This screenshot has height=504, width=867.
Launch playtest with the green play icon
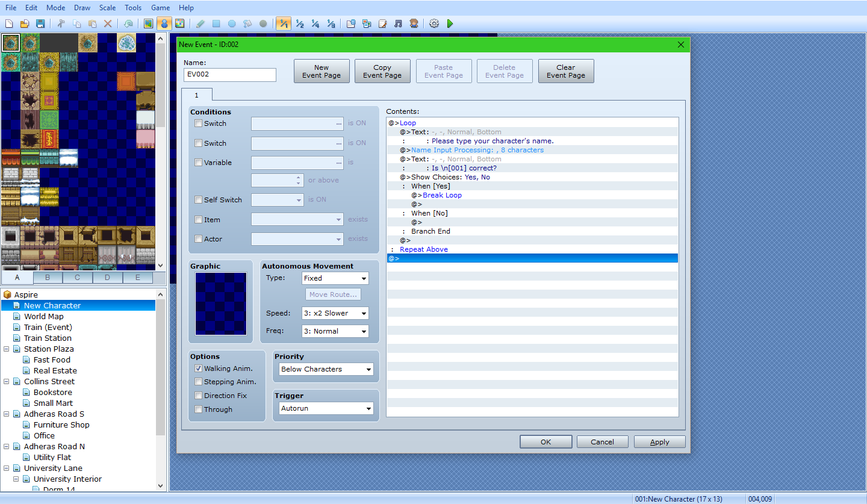(450, 23)
